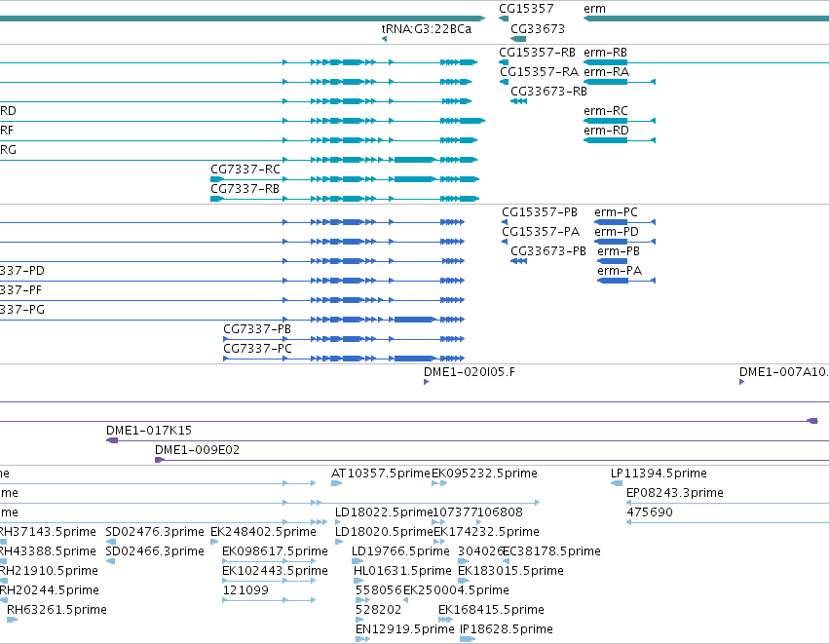Viewport: 829px width, 644px height.
Task: Click the 337-PF protein label
Action: [21, 290]
